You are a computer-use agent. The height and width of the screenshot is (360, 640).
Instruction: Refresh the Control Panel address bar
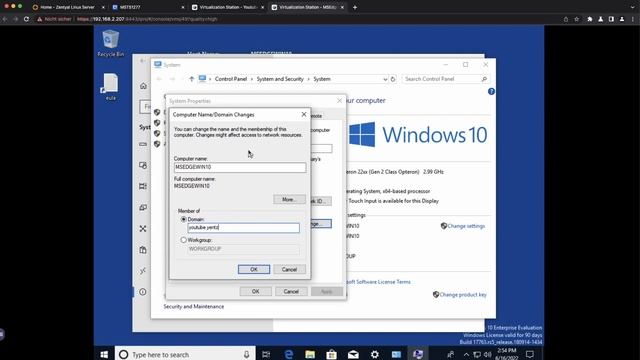(x=393, y=79)
